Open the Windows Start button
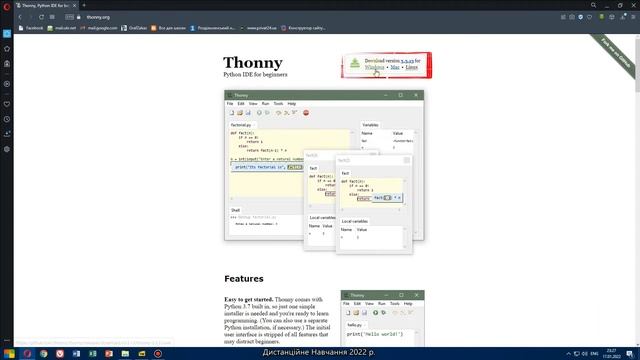The width and height of the screenshot is (640, 360). point(9,353)
